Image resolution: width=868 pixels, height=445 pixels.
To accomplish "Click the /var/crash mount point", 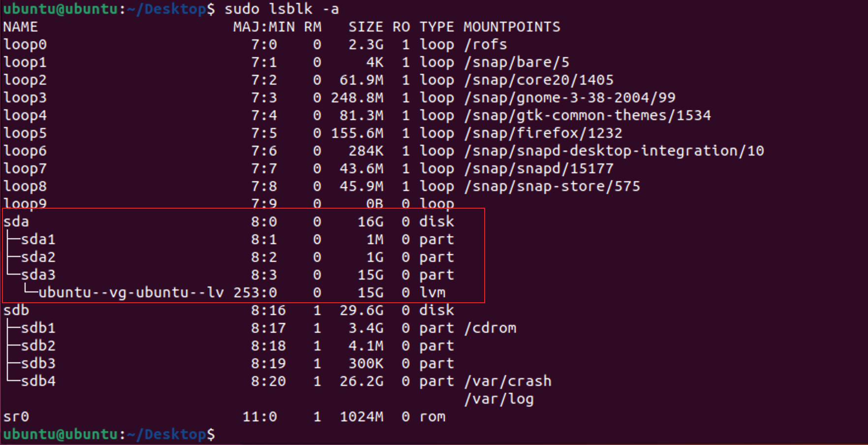I will point(508,381).
